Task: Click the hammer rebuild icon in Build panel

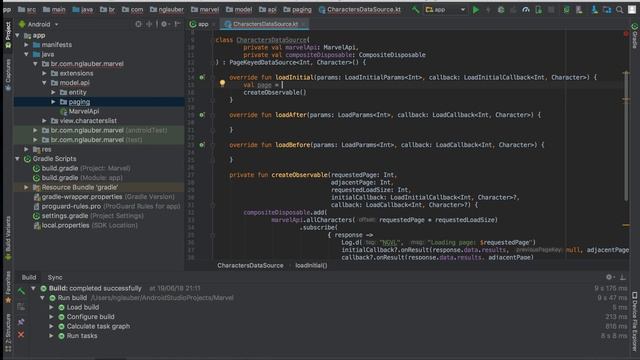Action: click(x=21, y=291)
